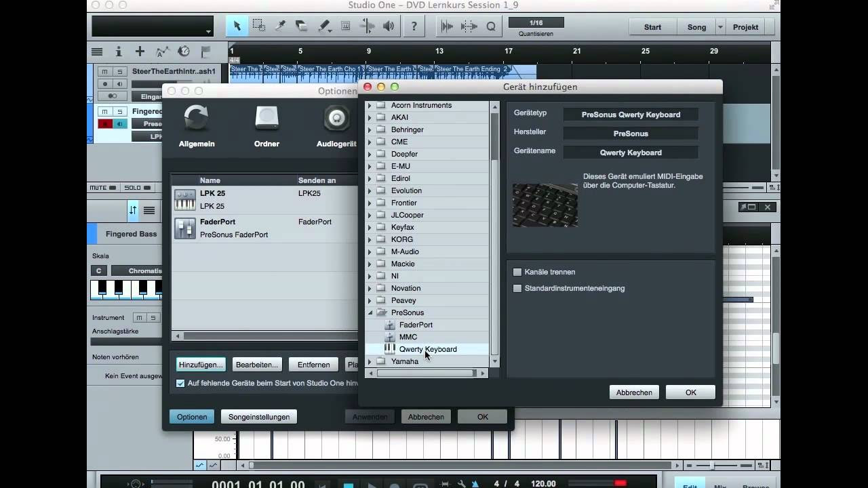868x488 pixels.
Task: Switch to the Projekt page
Action: [745, 27]
